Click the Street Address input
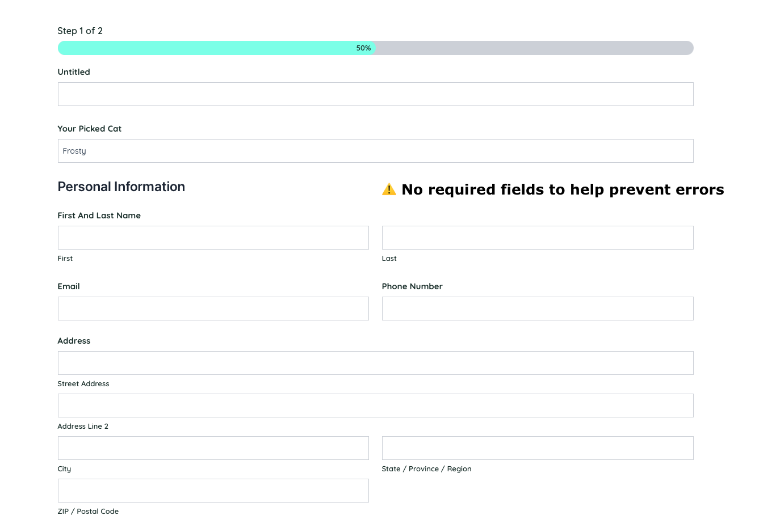The width and height of the screenshot is (776, 532). coord(375,362)
